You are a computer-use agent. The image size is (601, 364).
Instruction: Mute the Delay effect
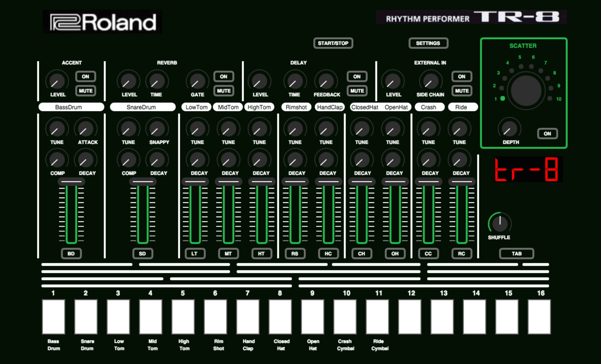point(357,91)
